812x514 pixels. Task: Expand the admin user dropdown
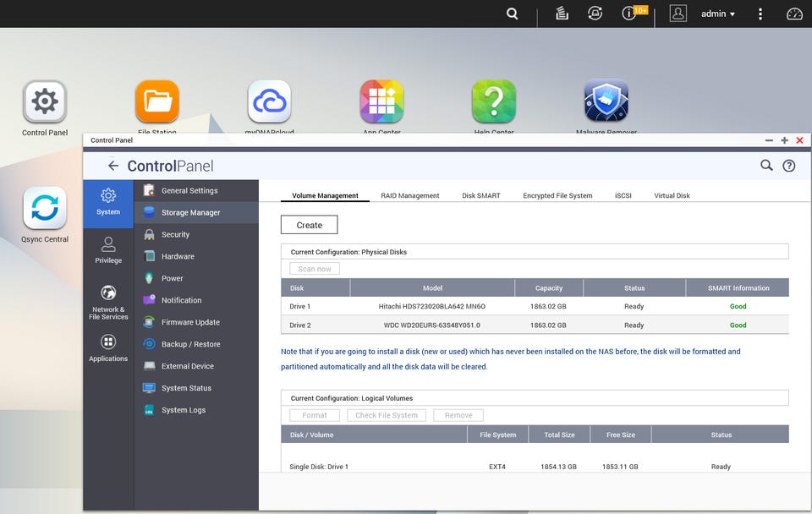point(717,14)
